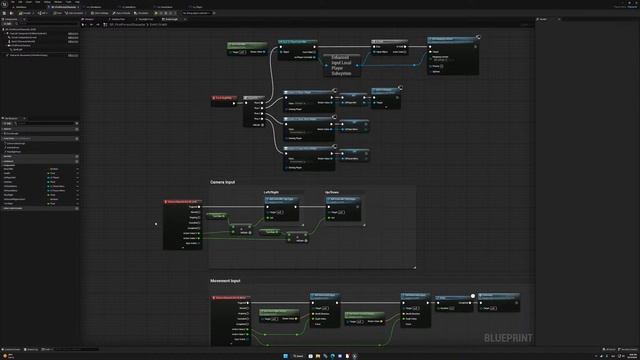Open the Edit menu
Screen dimensions: 640x360
[x=20, y=2]
